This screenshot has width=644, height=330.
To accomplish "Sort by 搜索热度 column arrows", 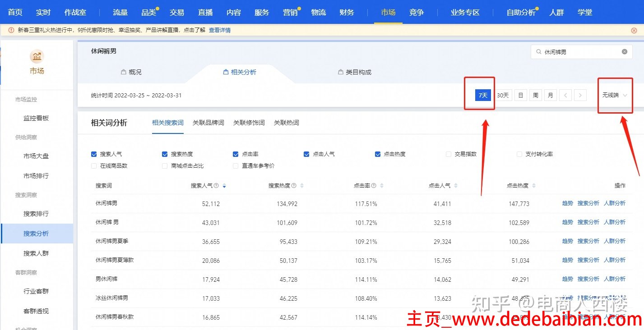I will tap(302, 186).
